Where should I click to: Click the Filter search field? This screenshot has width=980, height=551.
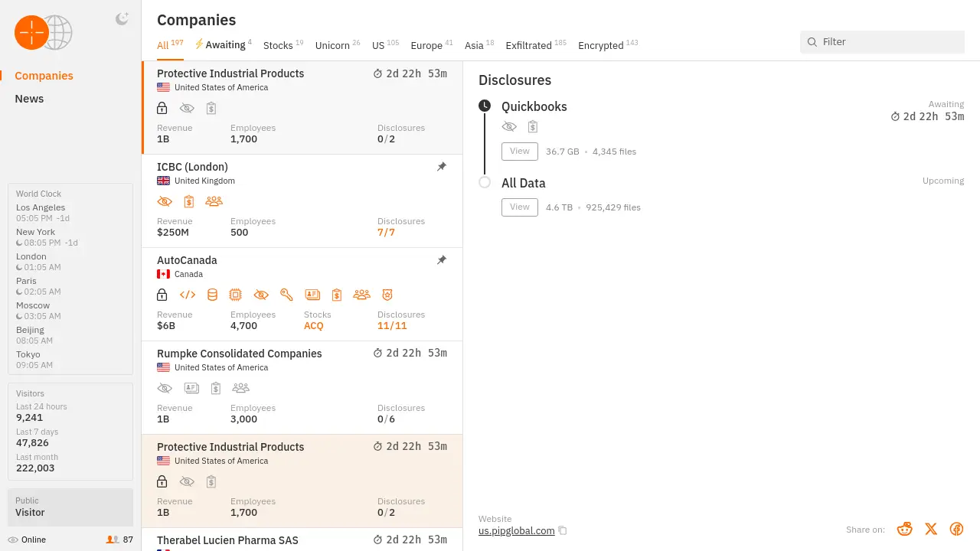click(888, 42)
